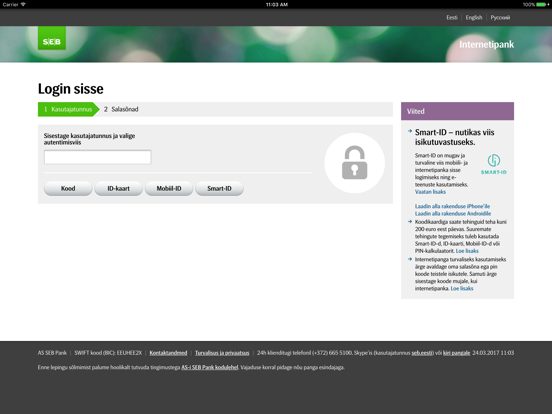Open kiri pangale footer link
This screenshot has height=414, width=552.
pyautogui.click(x=456, y=353)
